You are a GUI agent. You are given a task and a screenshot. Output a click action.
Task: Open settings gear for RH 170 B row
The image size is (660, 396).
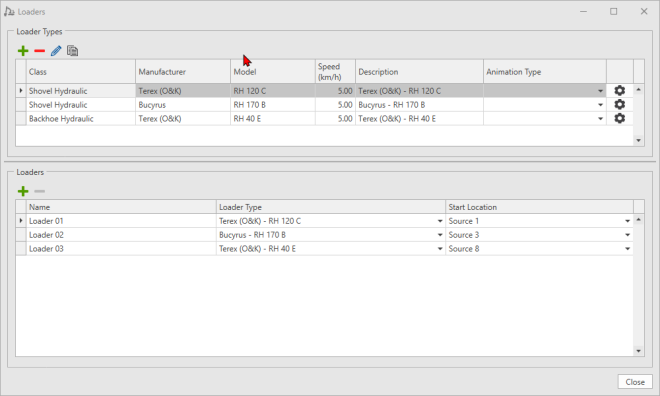[x=619, y=104]
